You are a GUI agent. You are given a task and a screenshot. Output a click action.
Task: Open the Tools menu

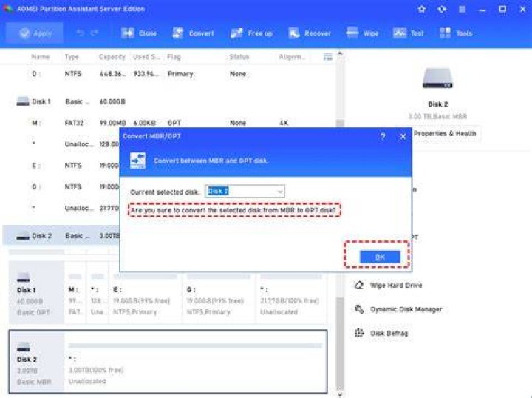pyautogui.click(x=455, y=33)
